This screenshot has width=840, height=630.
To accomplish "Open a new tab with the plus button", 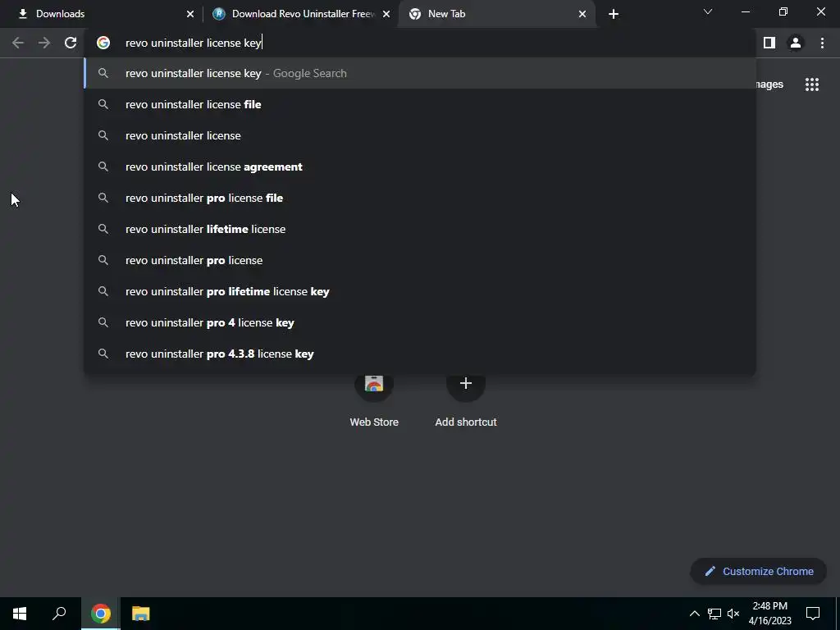I will 614,14.
